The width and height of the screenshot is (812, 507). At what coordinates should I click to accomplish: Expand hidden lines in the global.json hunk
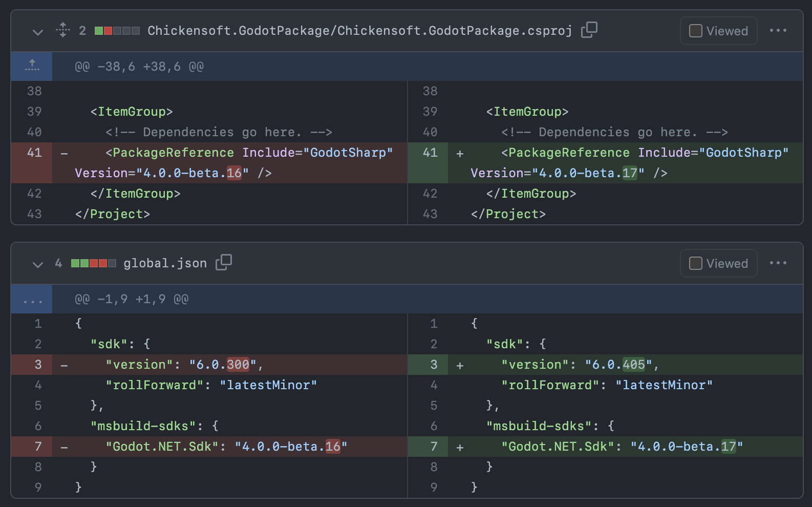pos(32,299)
